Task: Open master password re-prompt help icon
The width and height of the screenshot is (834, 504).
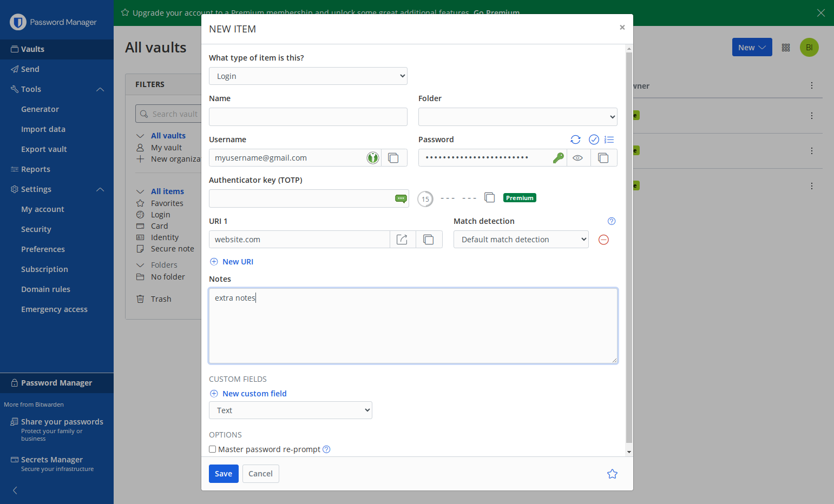Action: tap(326, 449)
